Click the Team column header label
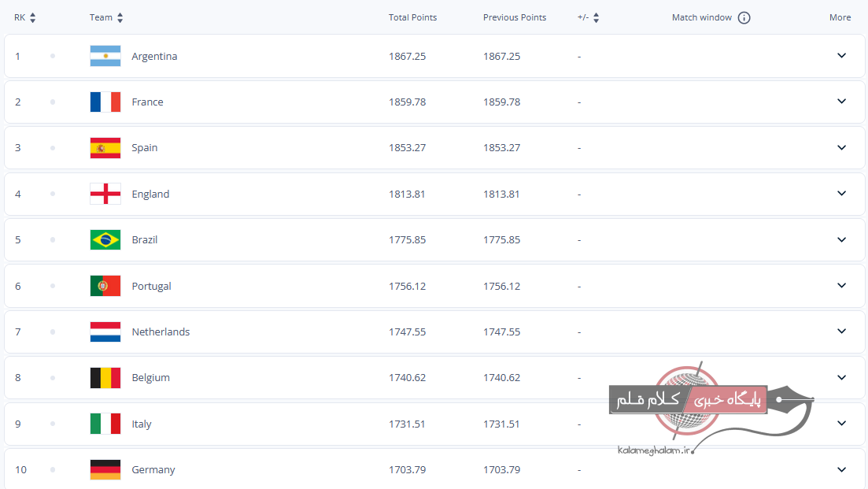The width and height of the screenshot is (868, 489). 101,18
